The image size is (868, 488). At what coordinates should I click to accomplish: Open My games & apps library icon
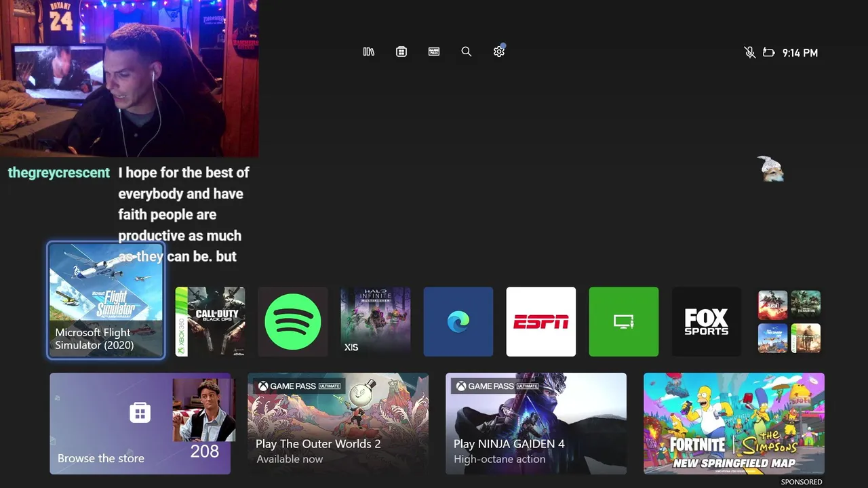(369, 52)
